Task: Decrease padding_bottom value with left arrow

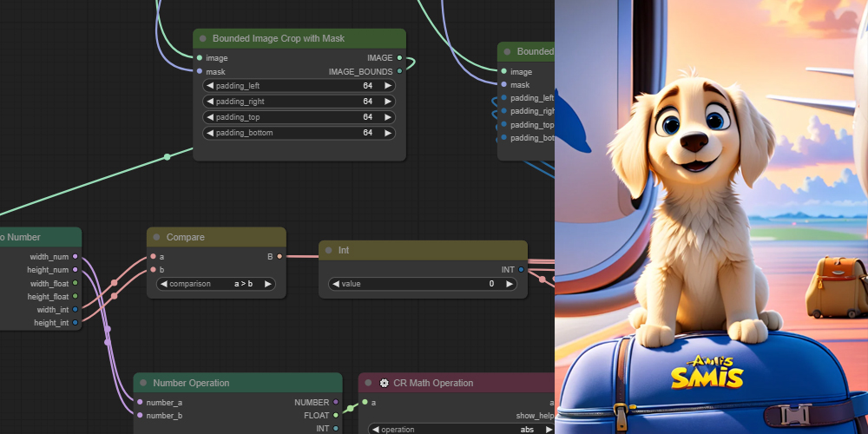Action: (210, 133)
